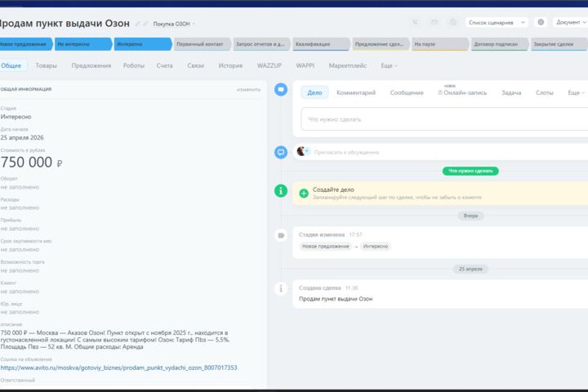Select the Договор подписан stage
Screen dimensions: 588x392
(x=500, y=44)
